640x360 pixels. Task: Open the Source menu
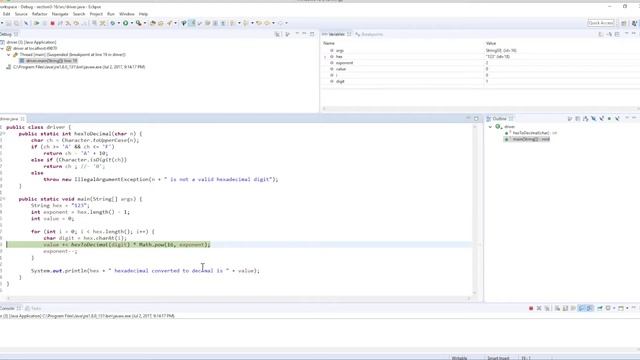tap(21, 14)
